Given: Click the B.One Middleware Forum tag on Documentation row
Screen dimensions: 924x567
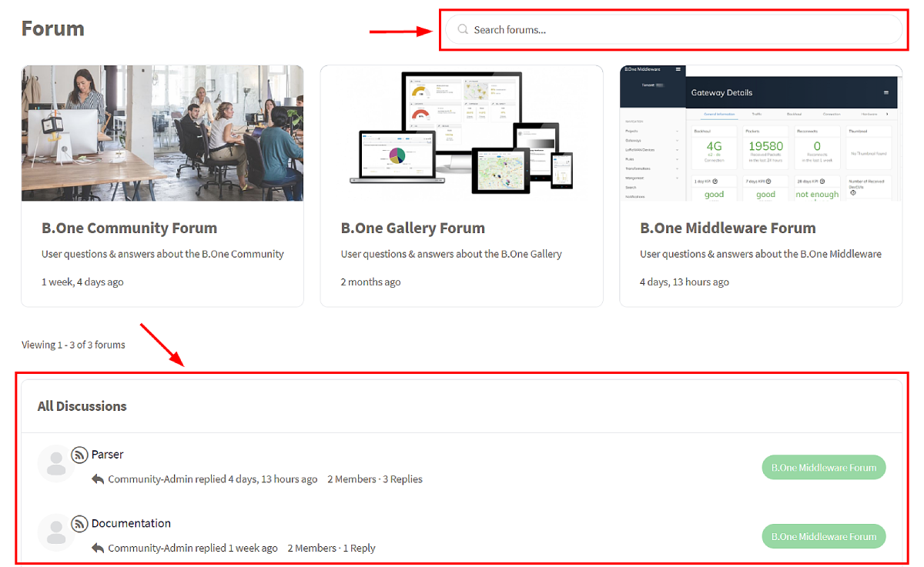Looking at the screenshot, I should tap(824, 537).
